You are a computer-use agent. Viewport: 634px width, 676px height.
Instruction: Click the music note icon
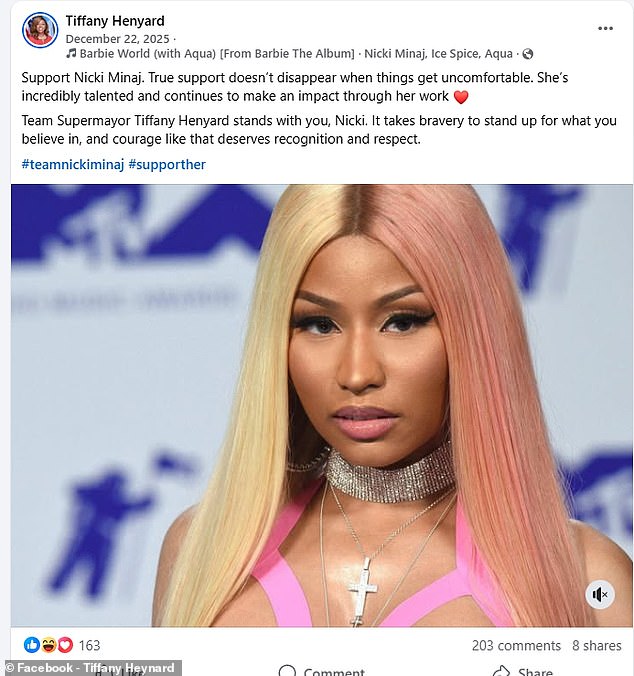click(71, 53)
